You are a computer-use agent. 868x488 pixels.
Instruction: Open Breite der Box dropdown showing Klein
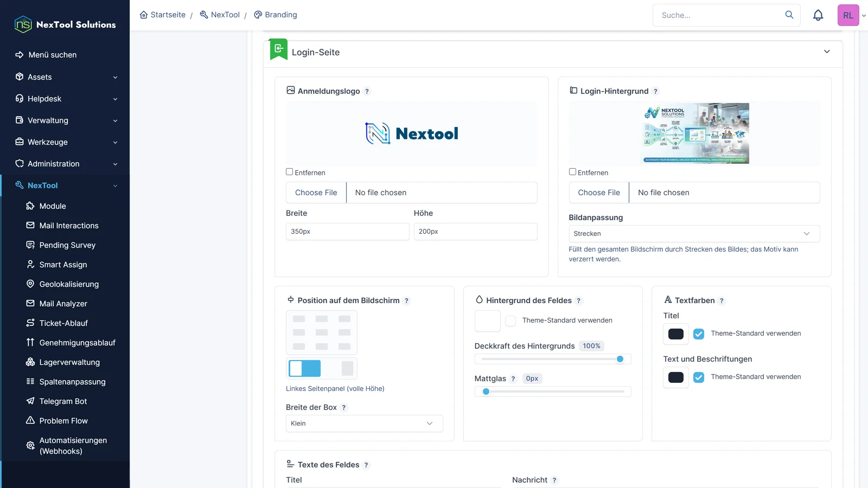tap(364, 423)
